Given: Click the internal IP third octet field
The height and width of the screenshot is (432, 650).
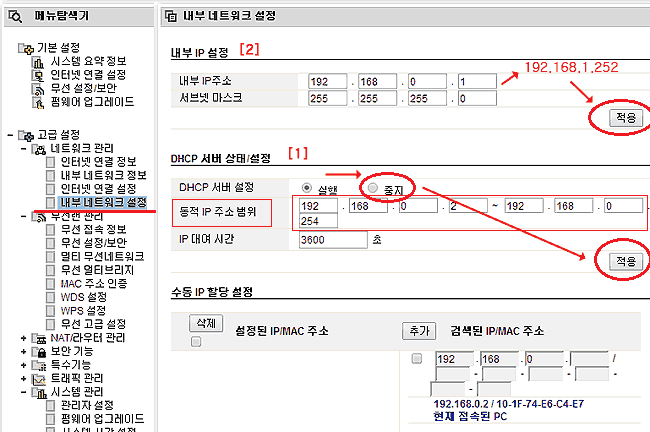Looking at the screenshot, I should pos(427,82).
